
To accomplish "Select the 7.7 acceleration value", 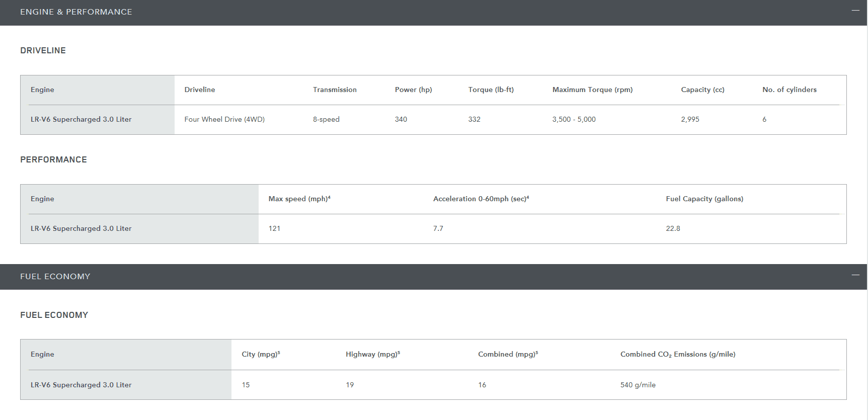I will point(438,228).
